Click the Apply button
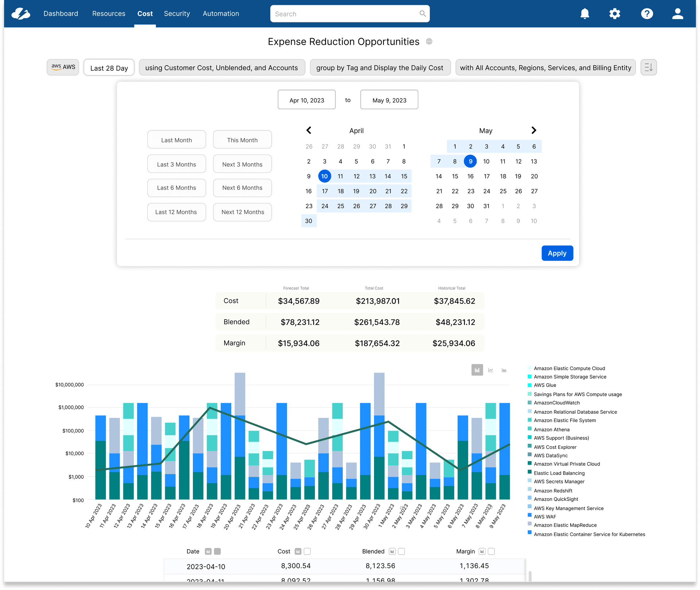Image resolution: width=700 pixels, height=590 pixels. [557, 253]
